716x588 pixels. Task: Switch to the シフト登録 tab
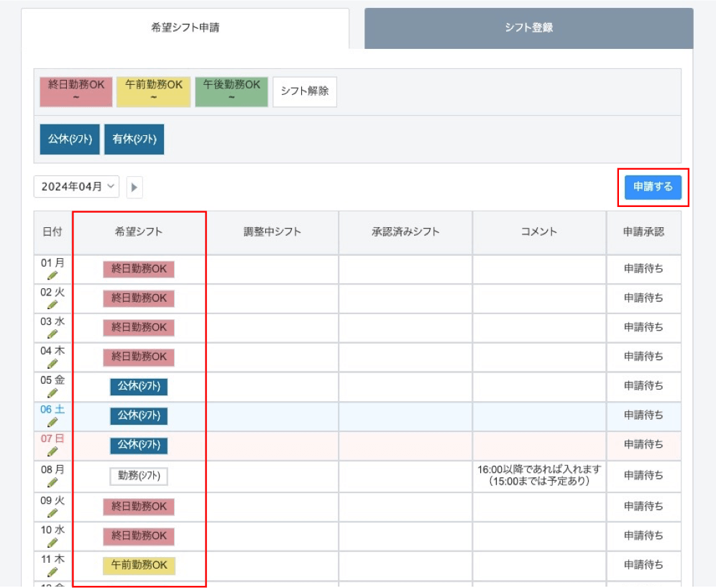click(x=528, y=28)
